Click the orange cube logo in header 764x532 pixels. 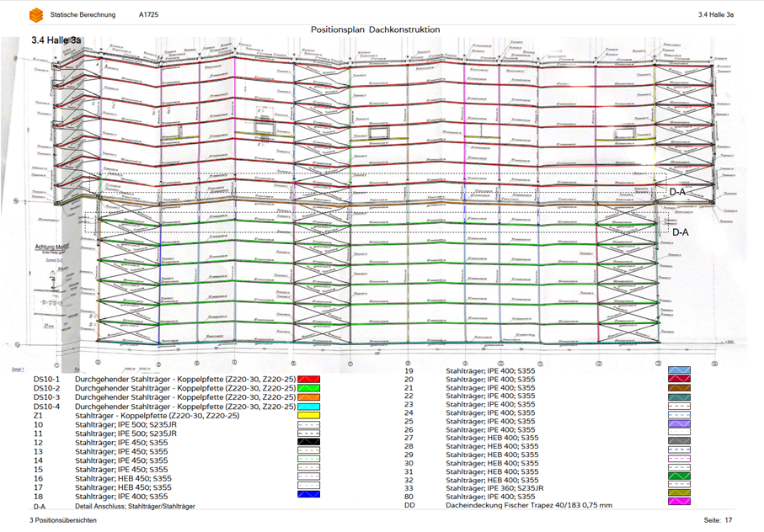click(x=35, y=15)
